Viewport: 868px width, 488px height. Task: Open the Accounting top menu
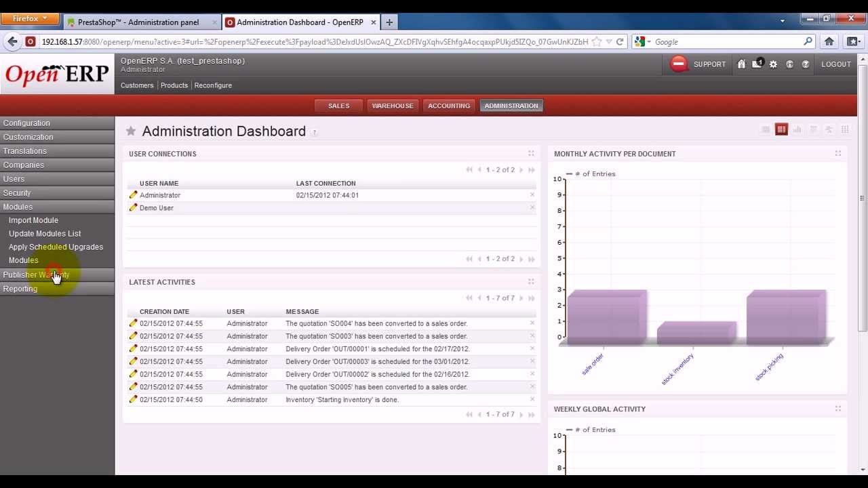(449, 106)
